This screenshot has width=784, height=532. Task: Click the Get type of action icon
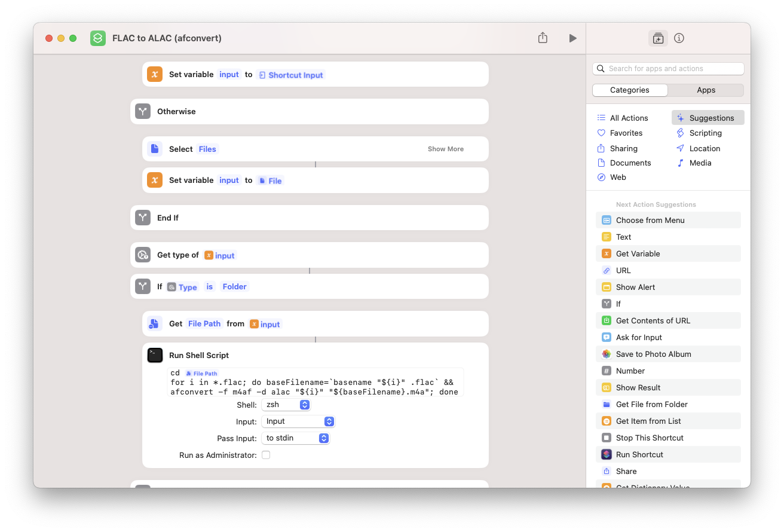tap(143, 255)
